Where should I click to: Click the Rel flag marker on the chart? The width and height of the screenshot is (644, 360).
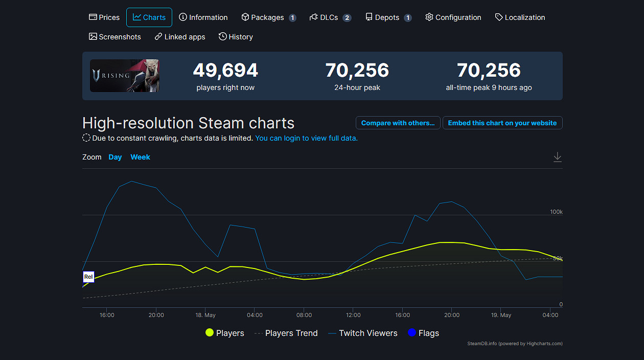88,277
